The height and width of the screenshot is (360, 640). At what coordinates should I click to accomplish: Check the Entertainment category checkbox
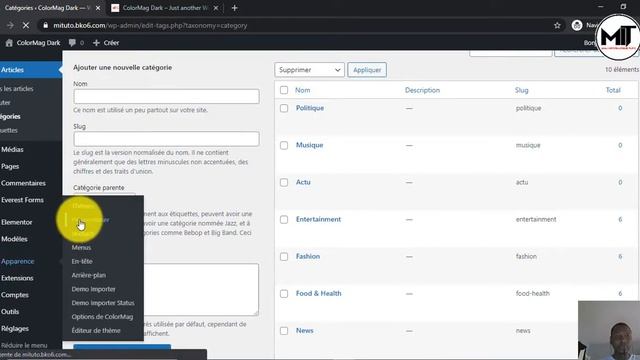pos(284,220)
